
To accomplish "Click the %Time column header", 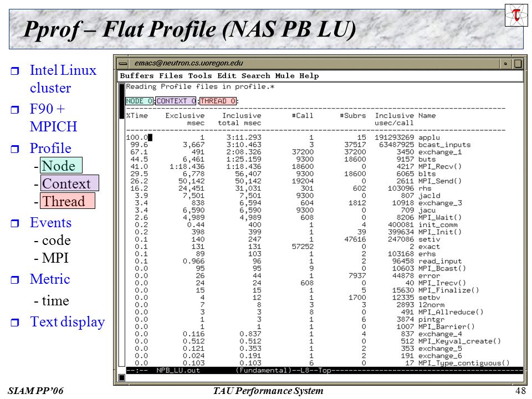I will 137,116.
